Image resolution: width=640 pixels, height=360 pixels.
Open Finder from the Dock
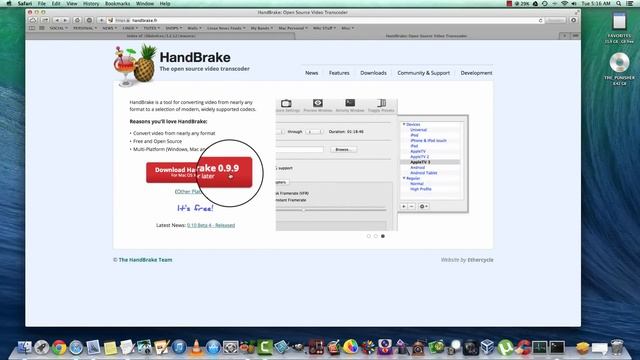[24, 347]
